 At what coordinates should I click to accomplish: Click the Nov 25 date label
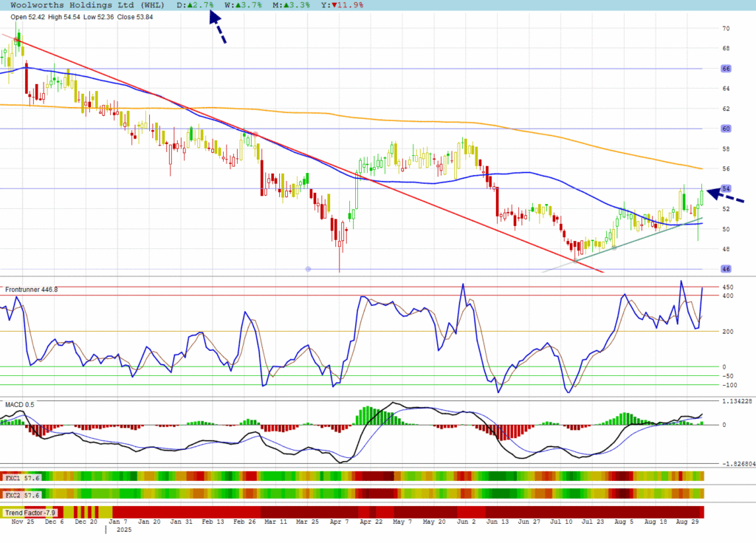point(23,522)
